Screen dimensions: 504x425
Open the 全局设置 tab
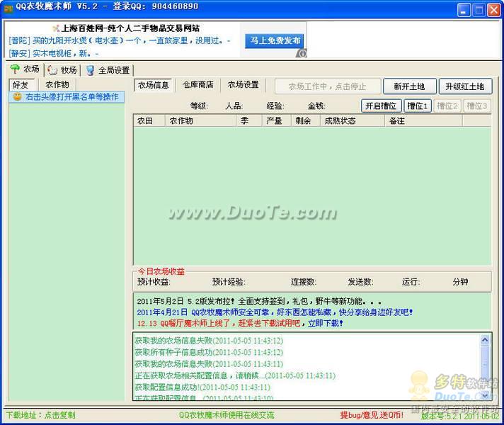coord(107,70)
